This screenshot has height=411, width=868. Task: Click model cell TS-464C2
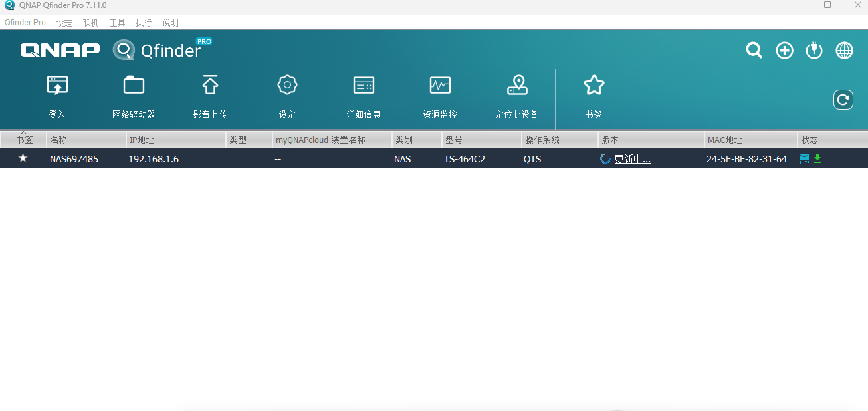[x=465, y=159]
